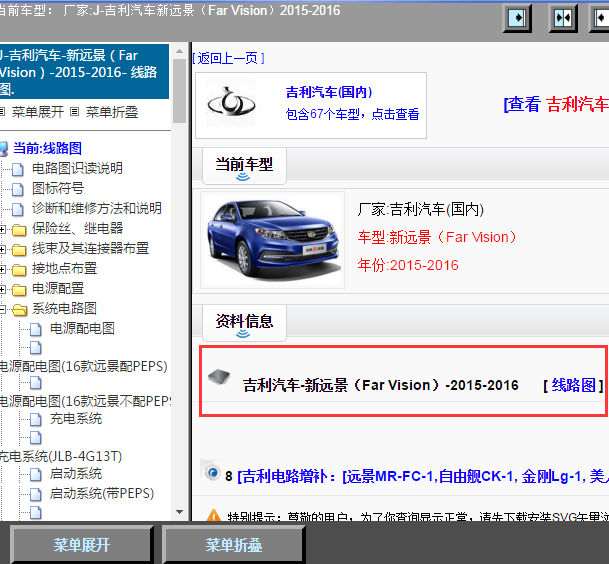This screenshot has width=609, height=564.
Task: Click the right-arrow panel layout icon
Action: (518, 18)
